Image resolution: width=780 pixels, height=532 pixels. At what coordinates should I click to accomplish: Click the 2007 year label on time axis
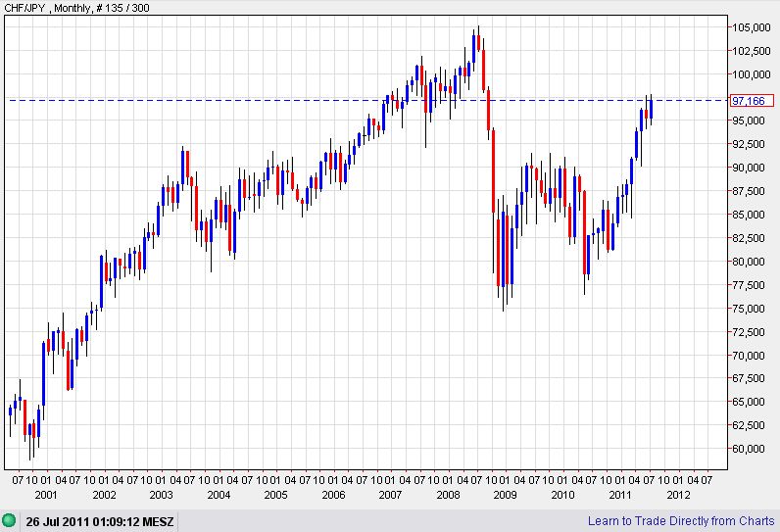(391, 495)
